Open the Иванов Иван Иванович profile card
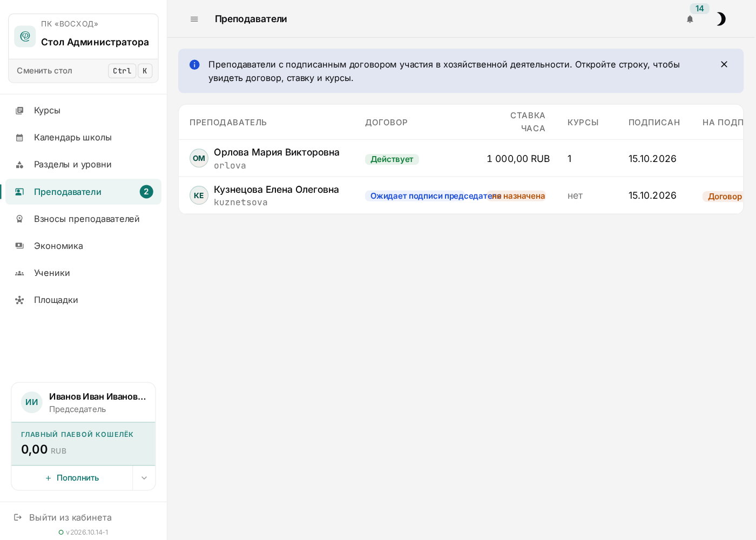Screen dimensions: 756x540 (84, 402)
